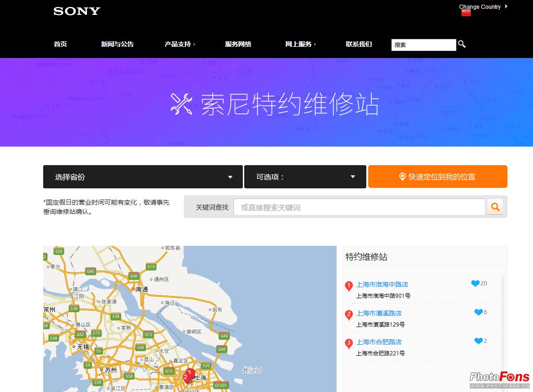Click the location pin icon on the orange button
This screenshot has width=533, height=392.
(402, 176)
